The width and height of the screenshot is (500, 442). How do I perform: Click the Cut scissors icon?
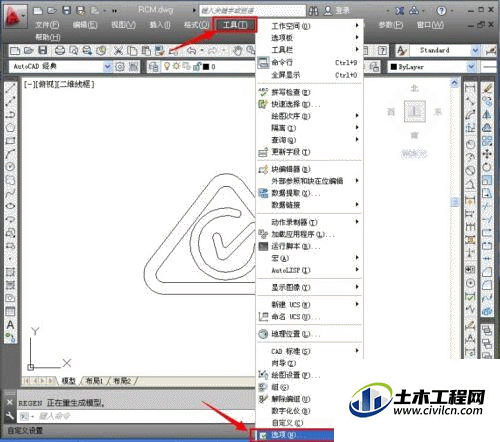point(118,50)
